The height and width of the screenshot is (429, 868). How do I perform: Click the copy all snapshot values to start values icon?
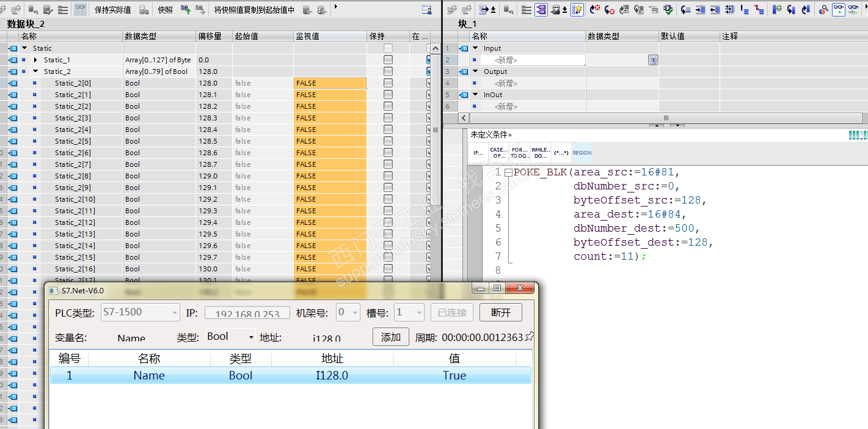click(307, 9)
